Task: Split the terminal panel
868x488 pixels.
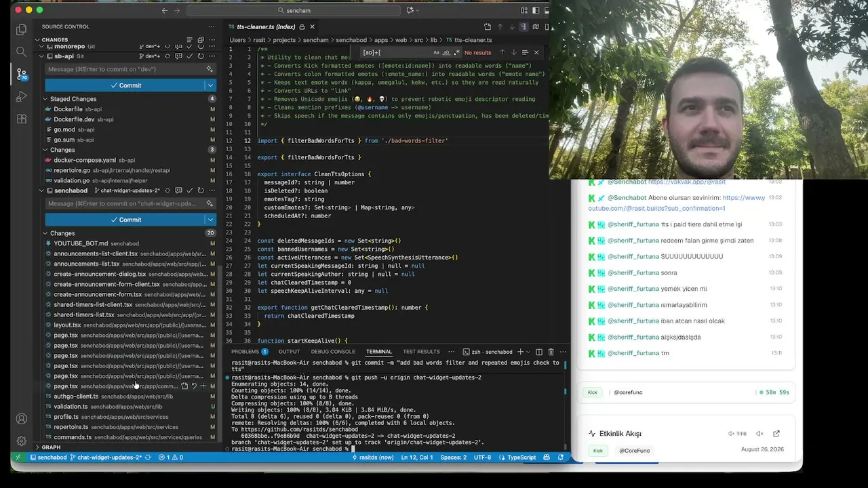Action: pyautogui.click(x=539, y=352)
